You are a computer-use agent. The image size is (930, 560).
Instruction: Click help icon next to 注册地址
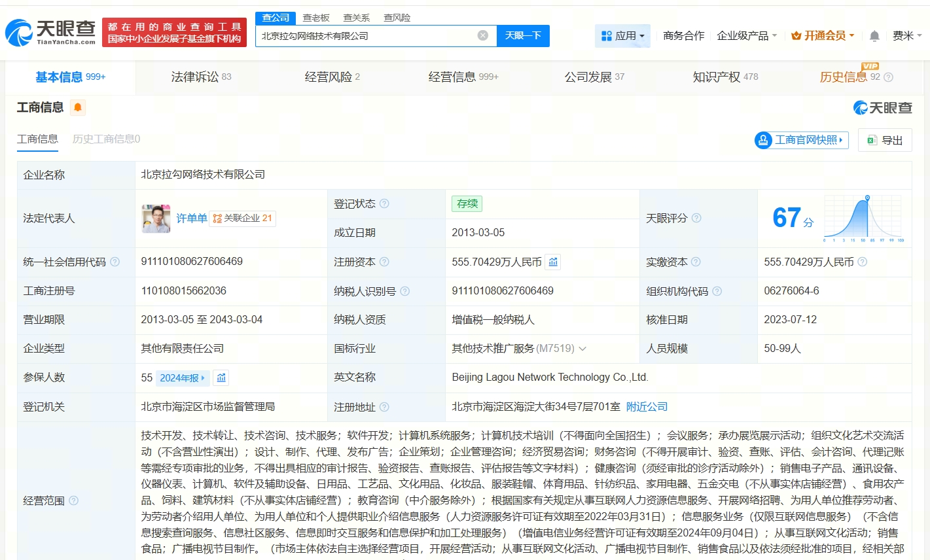pos(384,407)
